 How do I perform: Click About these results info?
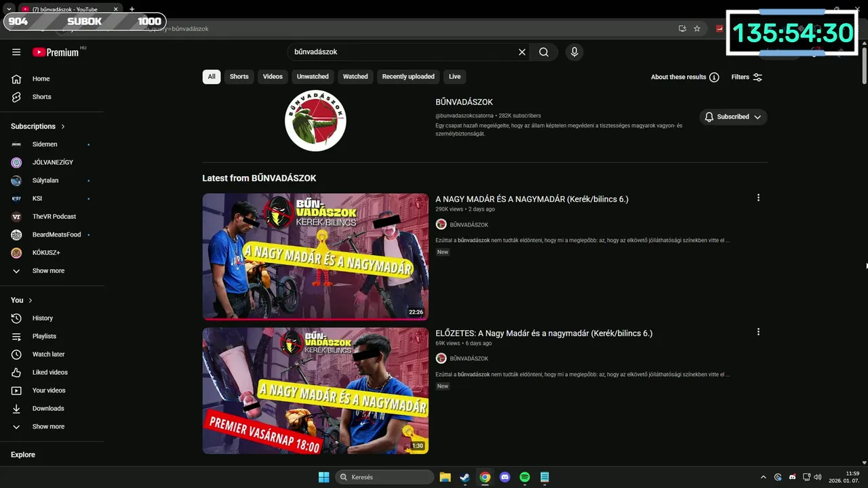pos(685,77)
